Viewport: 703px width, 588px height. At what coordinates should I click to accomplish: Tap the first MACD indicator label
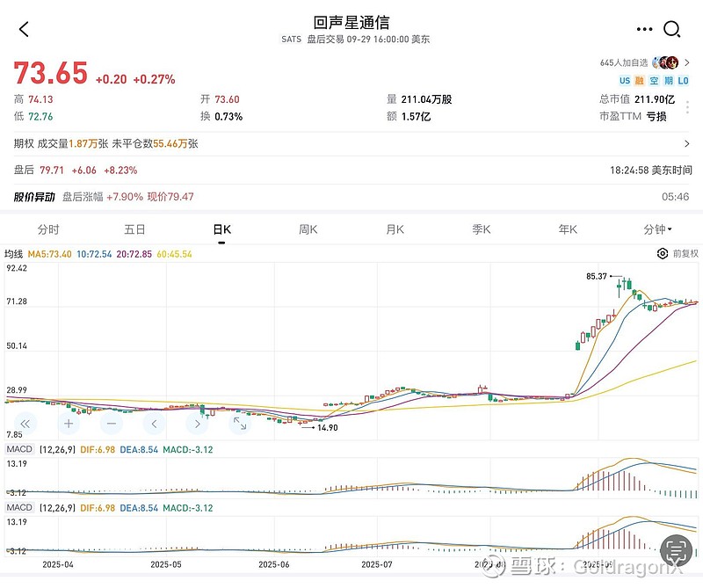(18, 450)
